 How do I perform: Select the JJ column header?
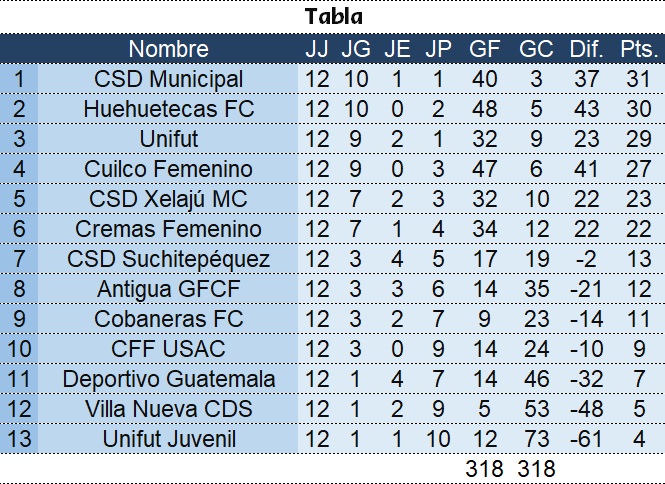click(x=317, y=48)
